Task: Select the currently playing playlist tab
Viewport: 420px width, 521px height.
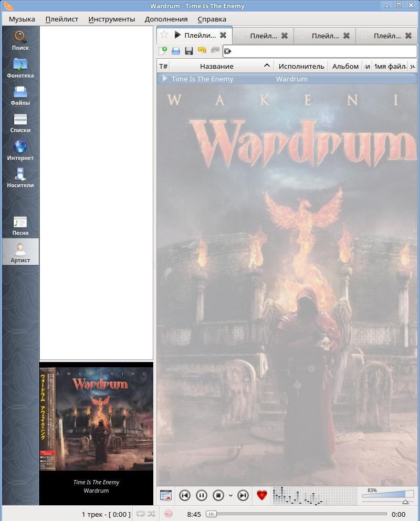Action: pos(195,35)
